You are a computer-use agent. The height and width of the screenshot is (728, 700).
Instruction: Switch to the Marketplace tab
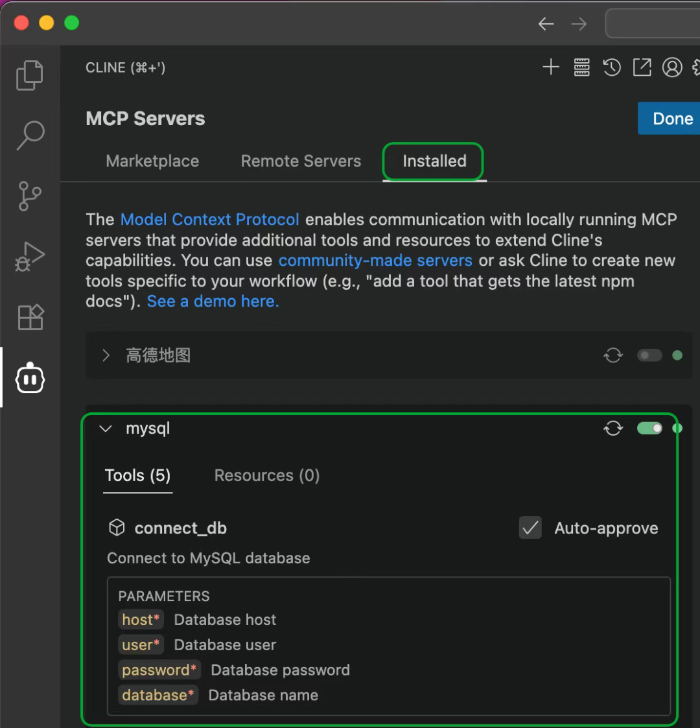152,161
